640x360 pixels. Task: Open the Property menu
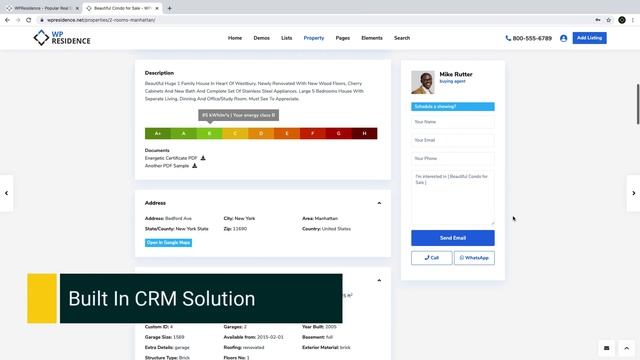coord(313,38)
